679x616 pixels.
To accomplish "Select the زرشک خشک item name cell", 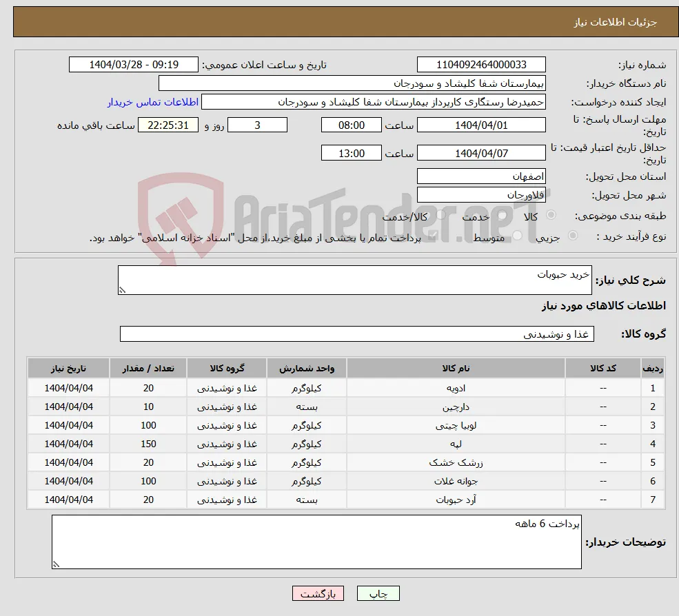I will 456,463.
